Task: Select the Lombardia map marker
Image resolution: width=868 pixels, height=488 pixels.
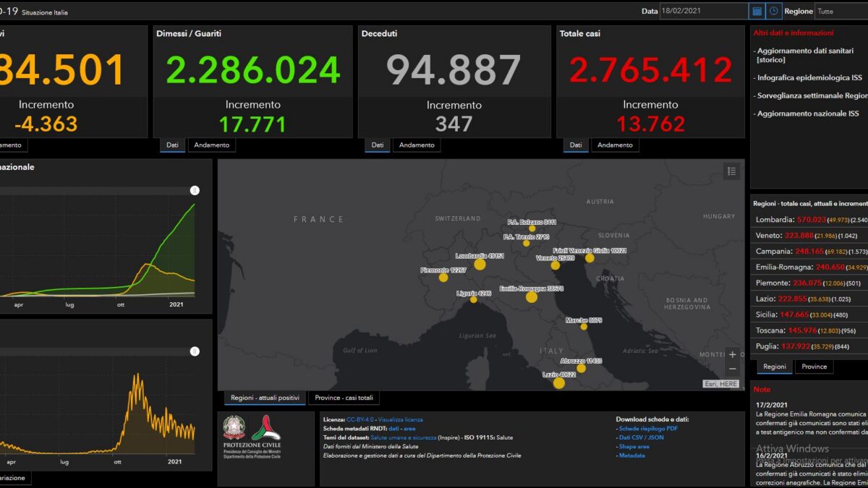Action: 480,265
